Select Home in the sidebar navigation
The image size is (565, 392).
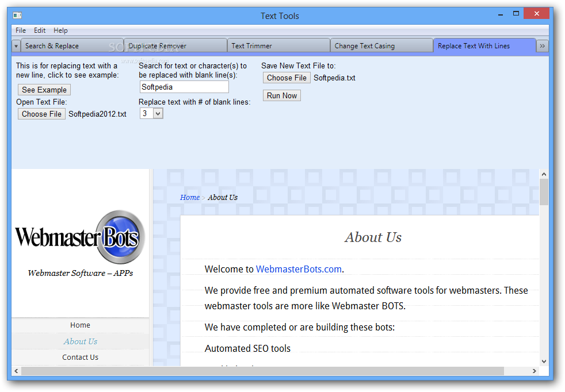(81, 325)
